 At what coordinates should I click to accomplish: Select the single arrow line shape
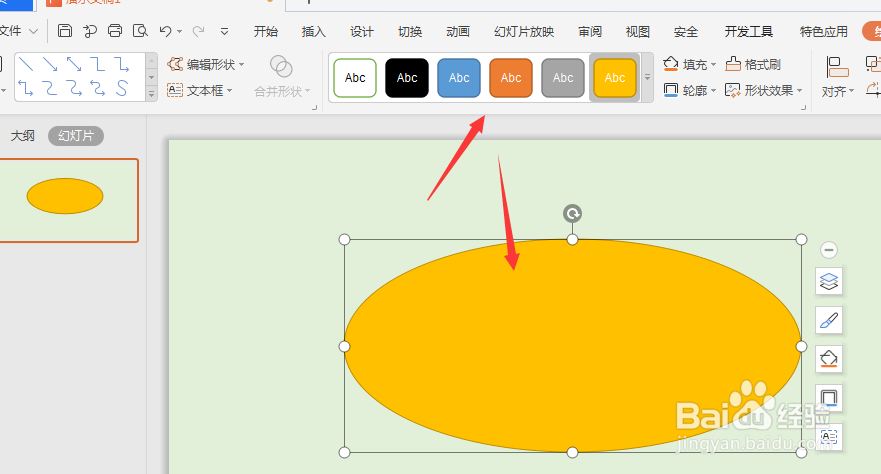[x=50, y=64]
